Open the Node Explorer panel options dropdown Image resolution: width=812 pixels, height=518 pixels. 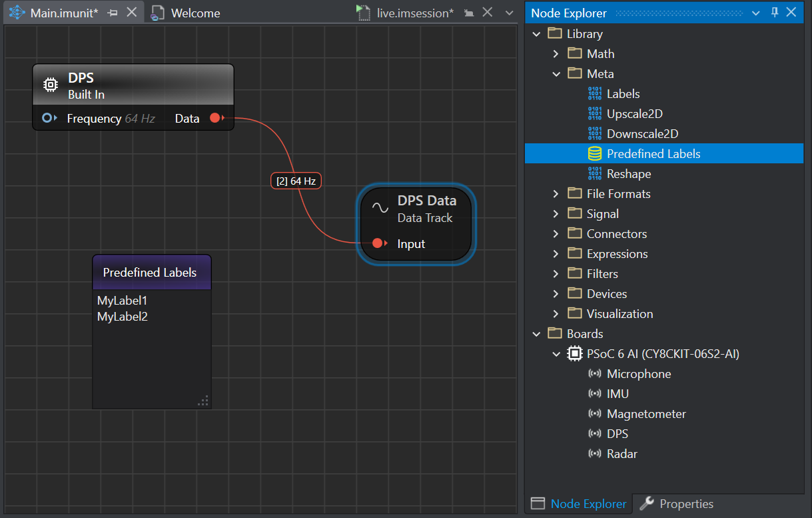[x=756, y=13]
